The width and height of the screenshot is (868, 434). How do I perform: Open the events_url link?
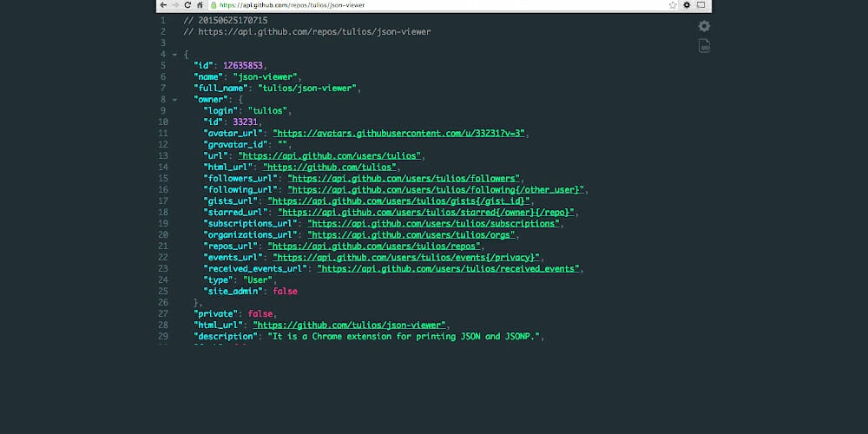point(406,258)
